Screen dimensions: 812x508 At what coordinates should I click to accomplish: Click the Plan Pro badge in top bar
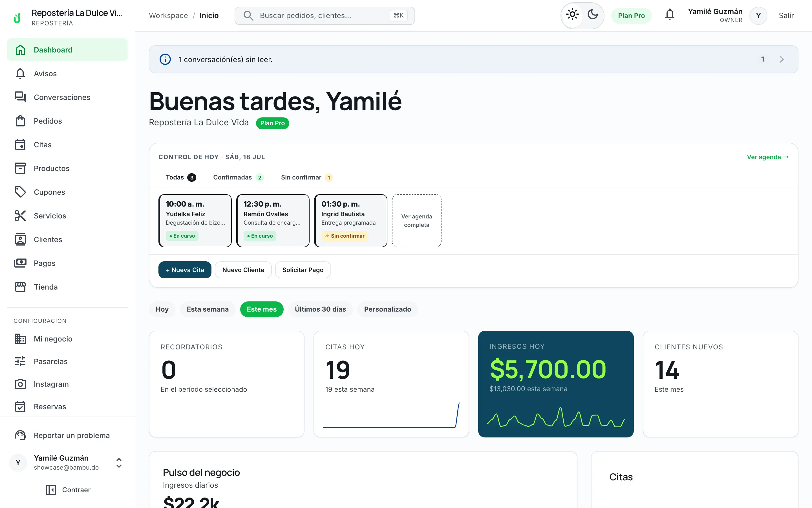[632, 16]
